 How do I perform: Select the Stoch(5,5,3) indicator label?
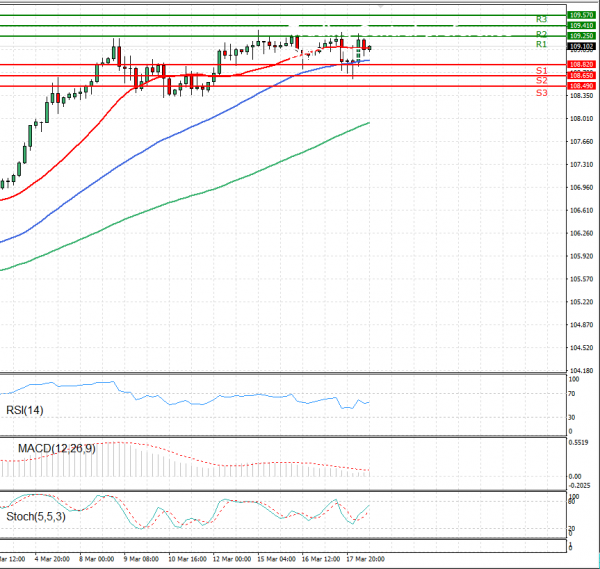(x=36, y=517)
